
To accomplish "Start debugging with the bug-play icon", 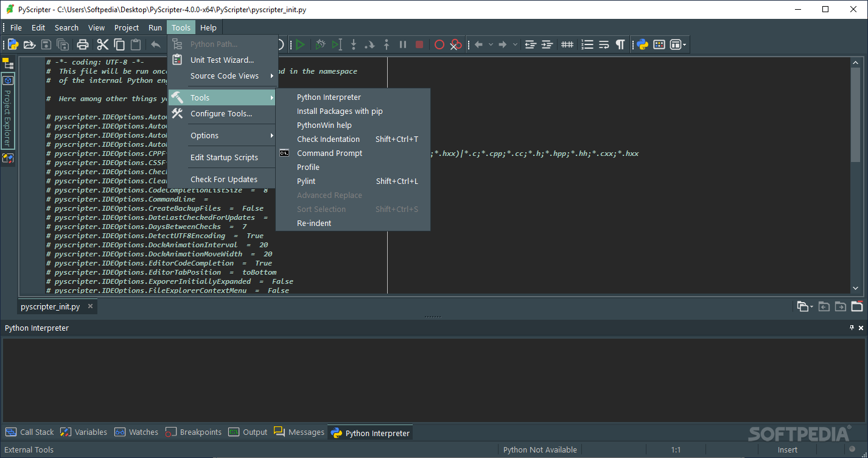I will (320, 44).
